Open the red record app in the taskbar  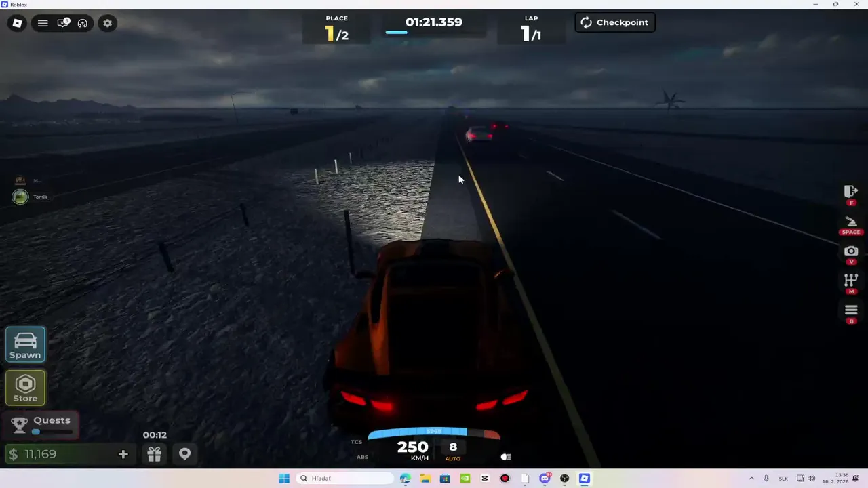click(505, 479)
